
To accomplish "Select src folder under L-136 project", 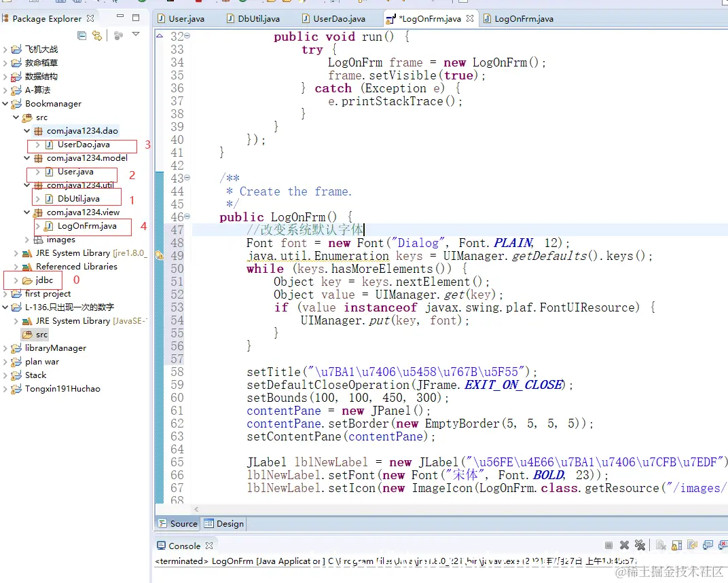I will pyautogui.click(x=41, y=335).
